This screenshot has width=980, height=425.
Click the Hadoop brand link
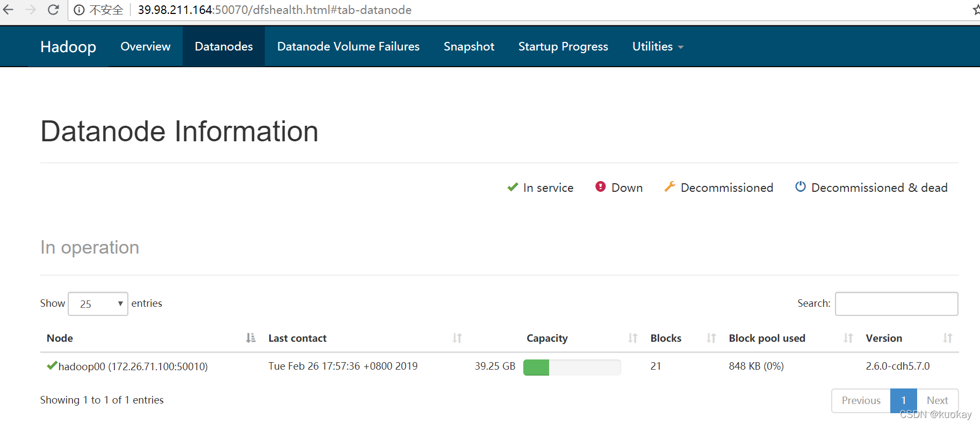pos(68,47)
